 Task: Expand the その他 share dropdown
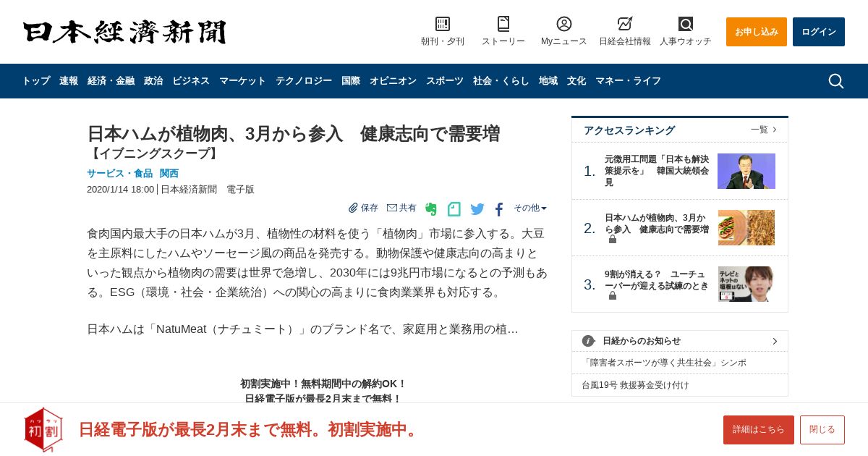pyautogui.click(x=530, y=208)
